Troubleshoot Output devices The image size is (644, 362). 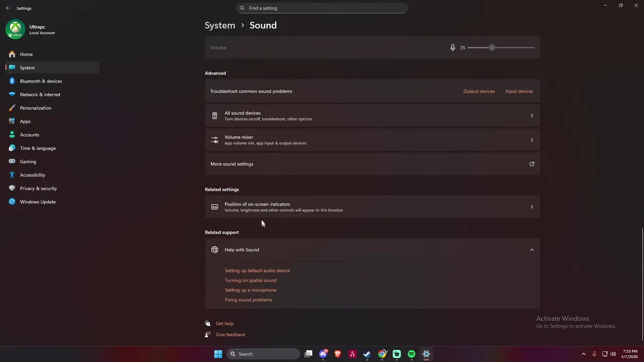point(479,92)
